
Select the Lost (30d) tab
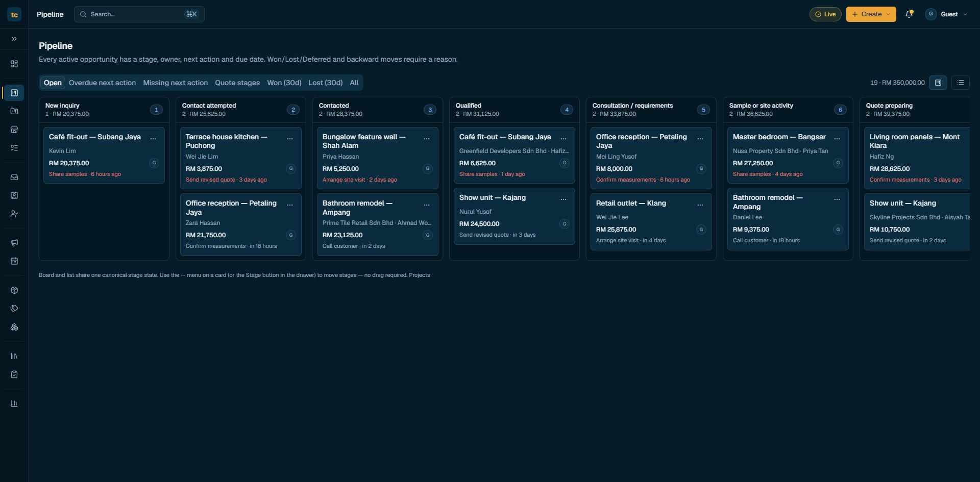(x=326, y=83)
